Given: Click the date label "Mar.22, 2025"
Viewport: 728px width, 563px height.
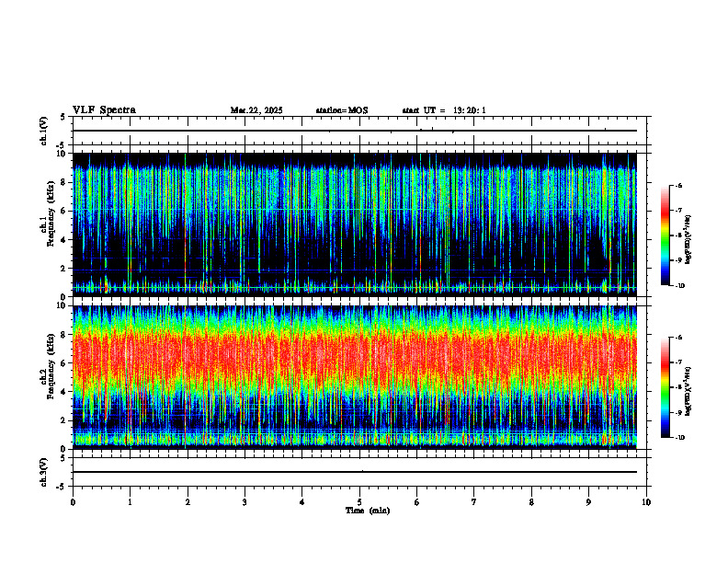Looking at the screenshot, I should coord(256,110).
